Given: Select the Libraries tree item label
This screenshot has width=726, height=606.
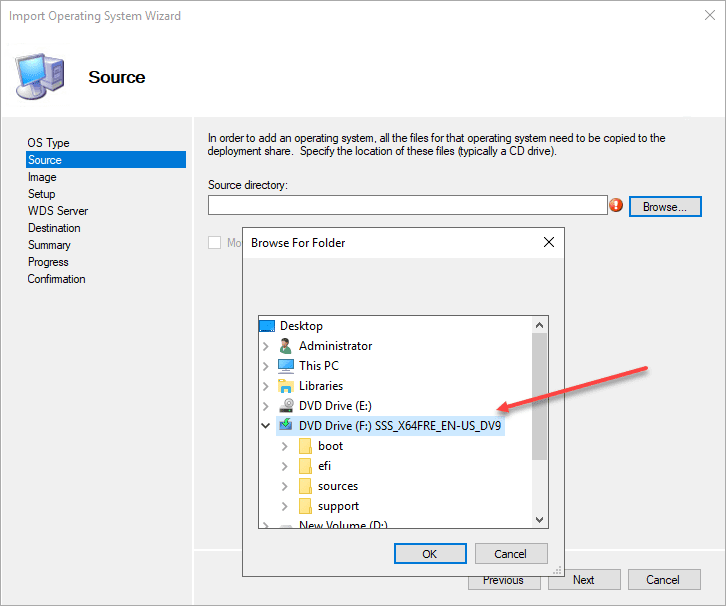Looking at the screenshot, I should pos(321,386).
